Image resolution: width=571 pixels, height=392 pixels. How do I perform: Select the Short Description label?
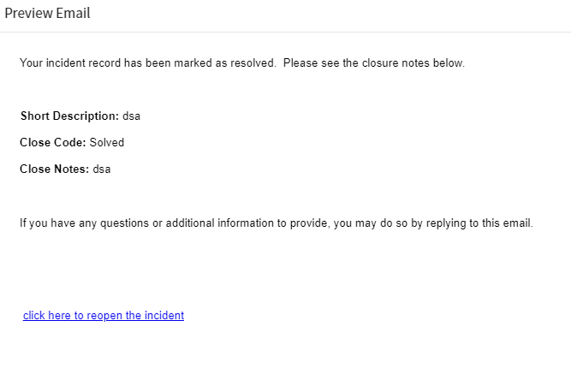click(69, 116)
